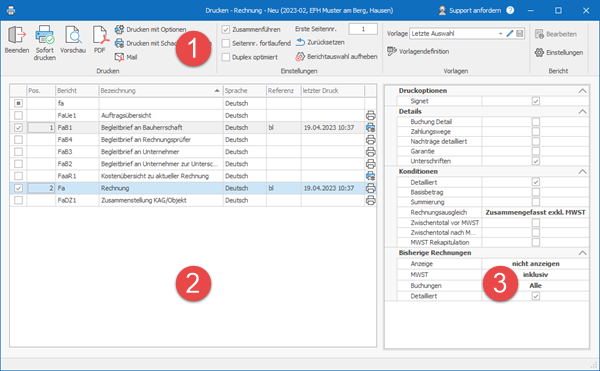Click Zurücksetzen reset icon
Viewport: 600px width, 371px height.
coord(300,42)
